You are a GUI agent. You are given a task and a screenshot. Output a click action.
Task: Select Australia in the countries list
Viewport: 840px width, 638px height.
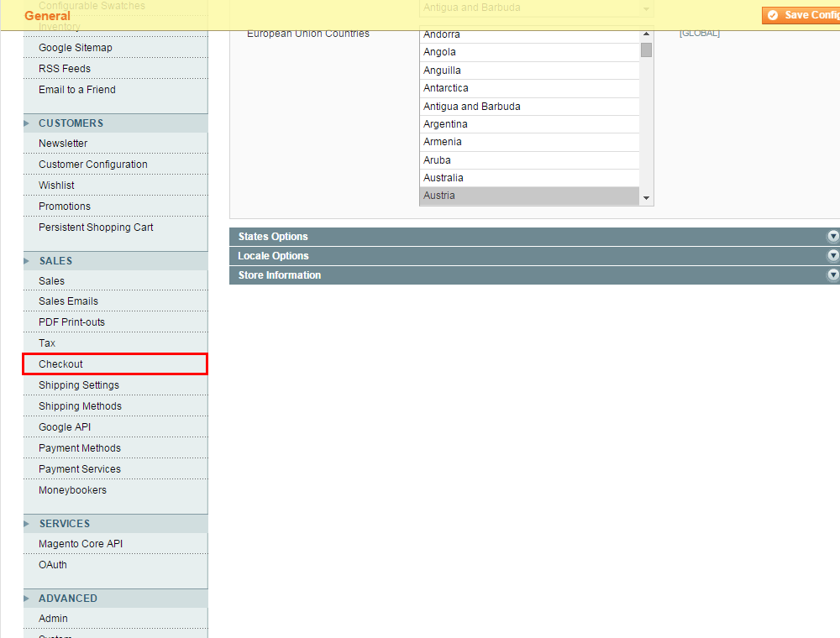click(x=529, y=178)
